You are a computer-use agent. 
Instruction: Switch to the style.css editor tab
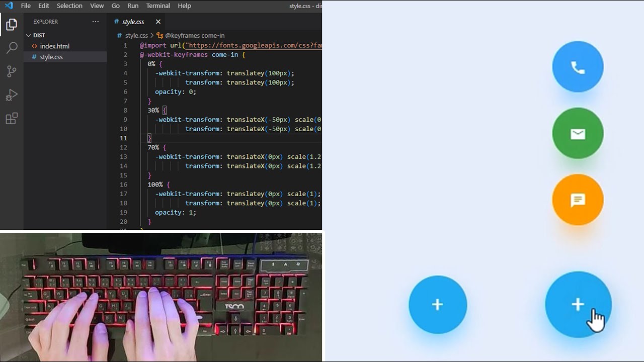133,22
